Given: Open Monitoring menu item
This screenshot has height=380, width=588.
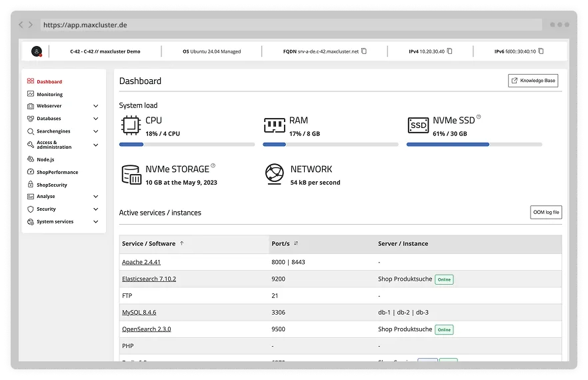Looking at the screenshot, I should 49,94.
